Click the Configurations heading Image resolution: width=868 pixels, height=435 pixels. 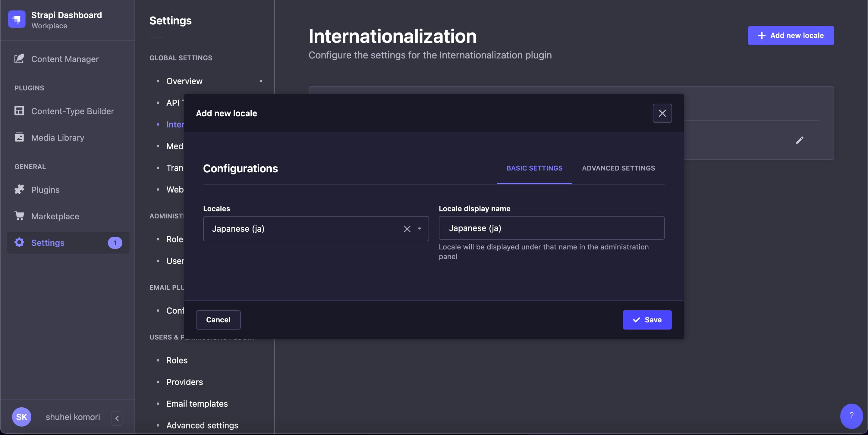point(240,168)
